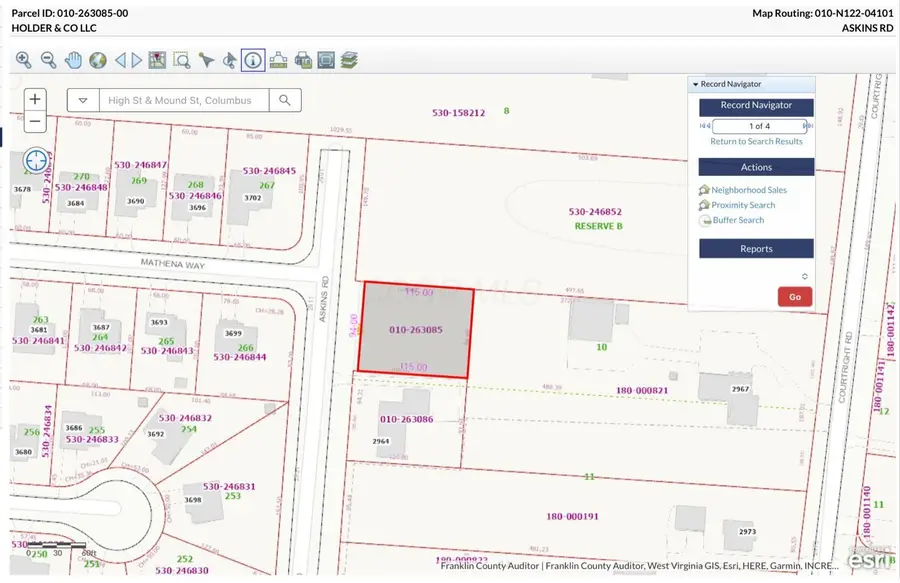The image size is (900, 583).
Task: Open the map layers icon
Action: (350, 60)
